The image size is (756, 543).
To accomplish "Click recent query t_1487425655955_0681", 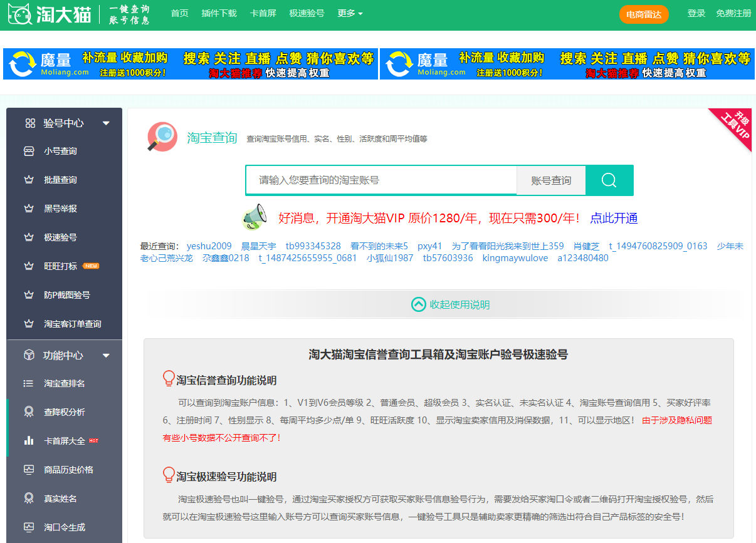I will click(308, 258).
